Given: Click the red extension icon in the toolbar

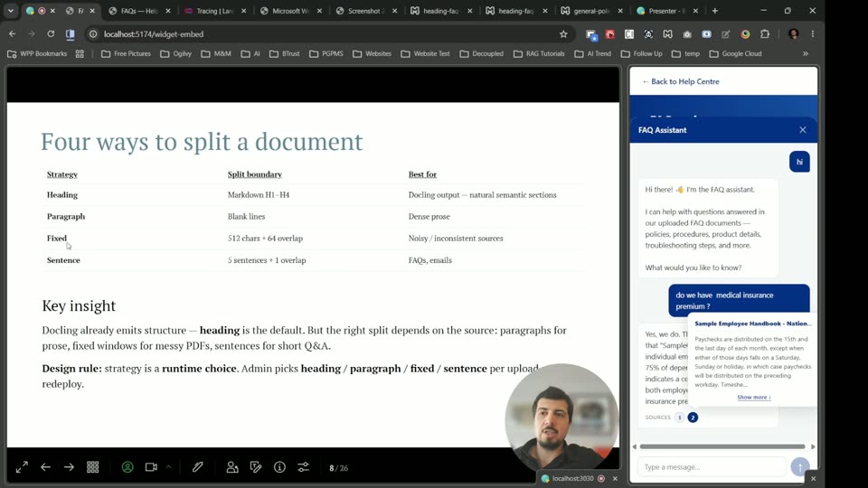Looking at the screenshot, I should pyautogui.click(x=610, y=34).
